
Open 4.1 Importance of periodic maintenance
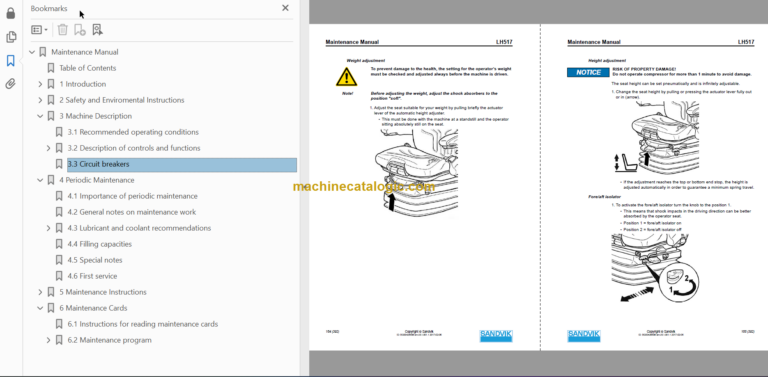132,196
